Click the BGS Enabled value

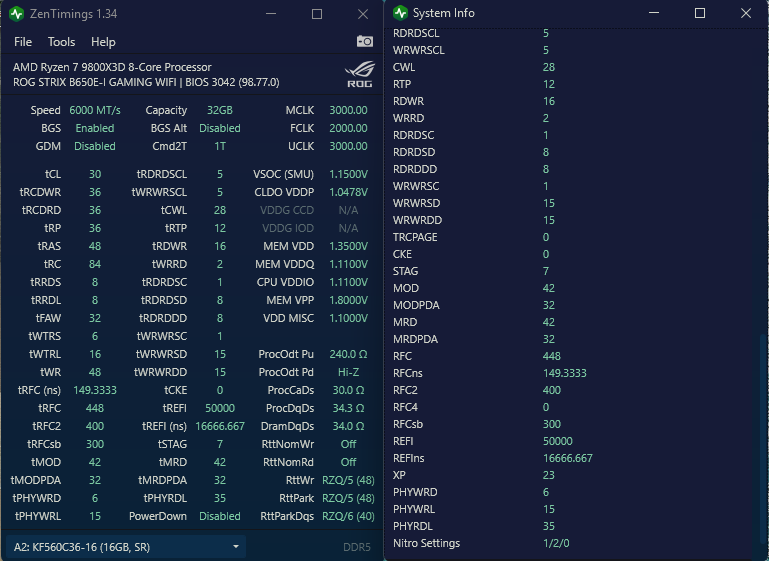[95, 128]
